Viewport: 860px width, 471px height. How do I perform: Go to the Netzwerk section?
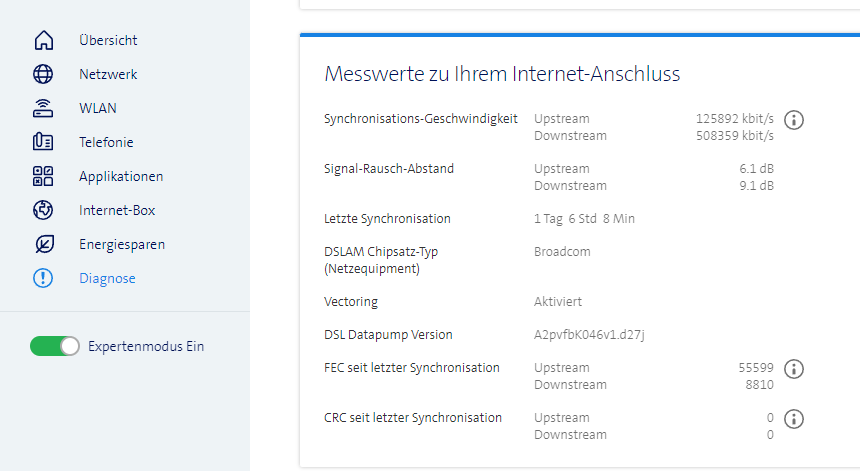pyautogui.click(x=108, y=75)
